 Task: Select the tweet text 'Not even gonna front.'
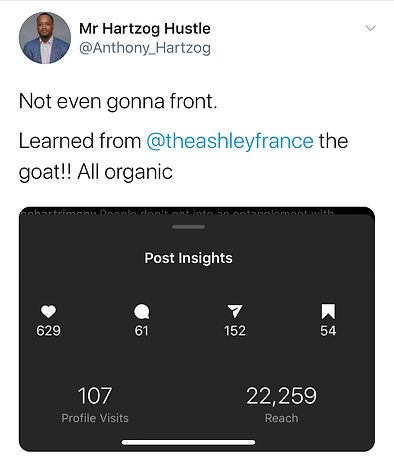(x=118, y=101)
